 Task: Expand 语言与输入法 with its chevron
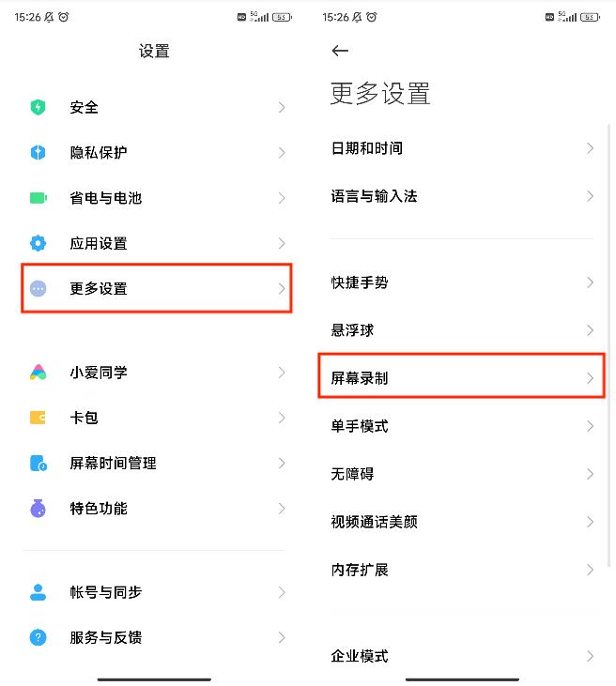tap(590, 196)
